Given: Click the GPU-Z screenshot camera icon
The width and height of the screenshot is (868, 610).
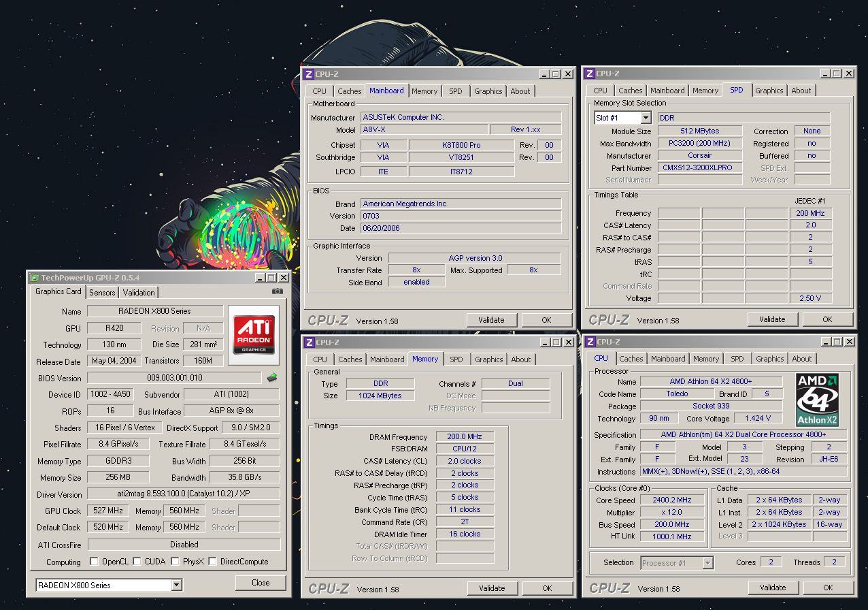Looking at the screenshot, I should tap(277, 291).
